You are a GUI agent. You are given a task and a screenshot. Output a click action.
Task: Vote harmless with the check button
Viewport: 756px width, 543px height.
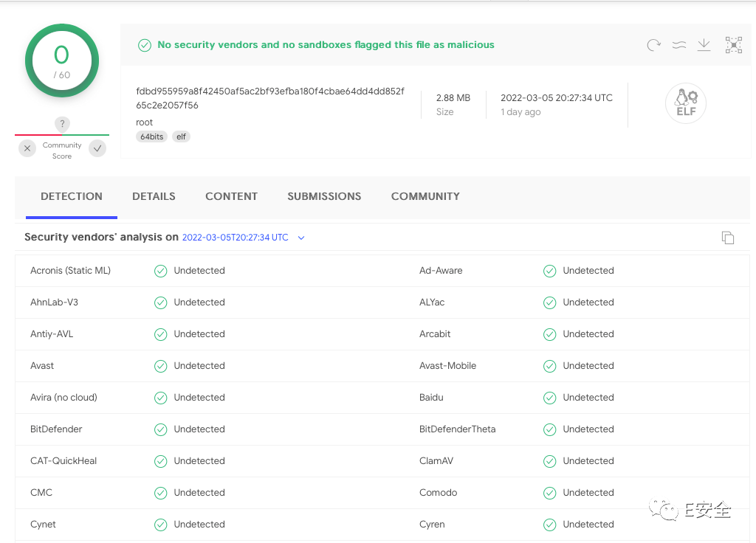click(x=97, y=149)
